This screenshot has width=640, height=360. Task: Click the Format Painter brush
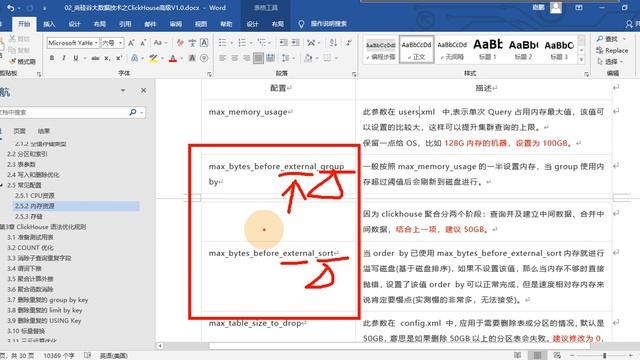click(22, 61)
